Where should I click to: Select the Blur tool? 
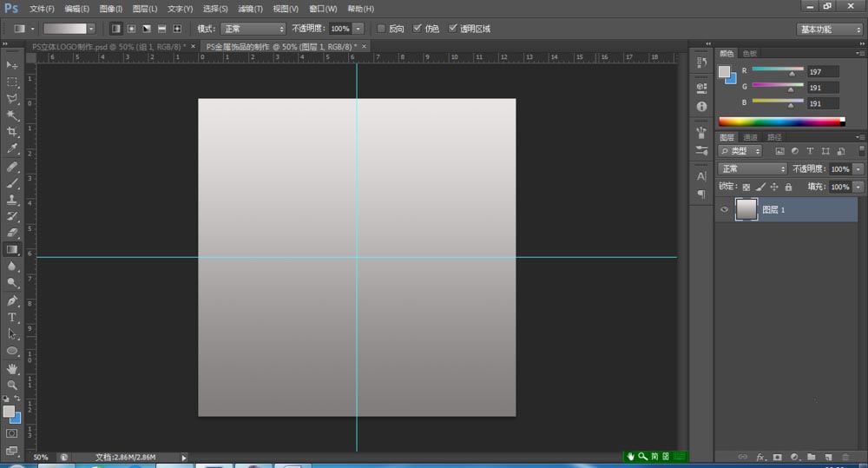11,267
